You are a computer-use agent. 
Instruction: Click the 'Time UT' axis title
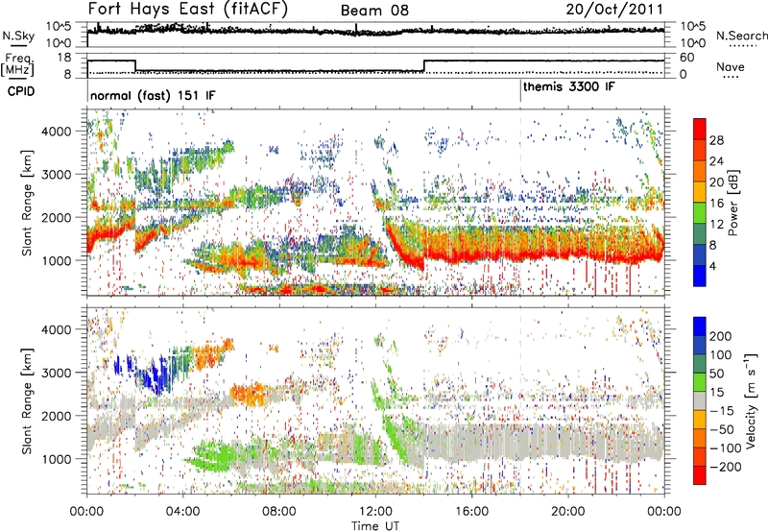coord(375,526)
